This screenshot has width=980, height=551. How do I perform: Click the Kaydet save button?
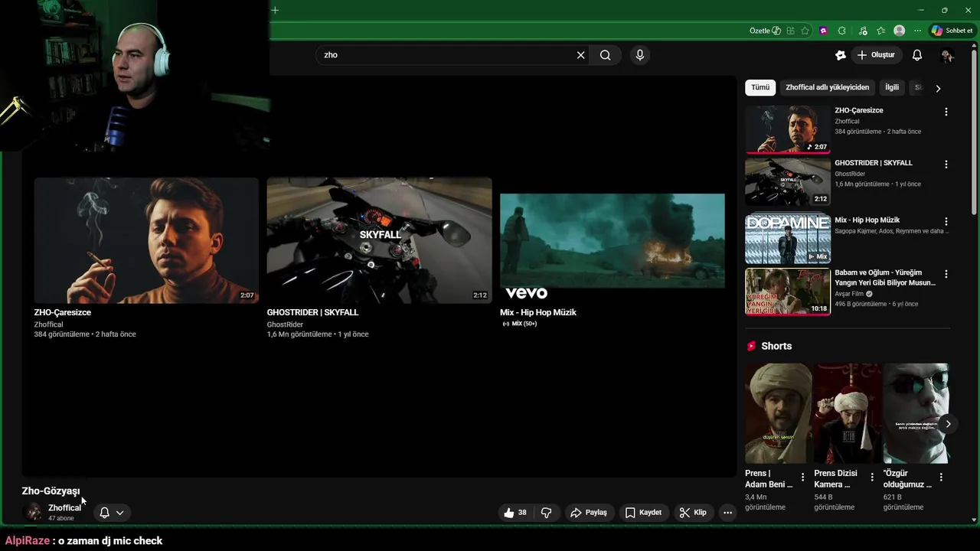click(x=643, y=513)
